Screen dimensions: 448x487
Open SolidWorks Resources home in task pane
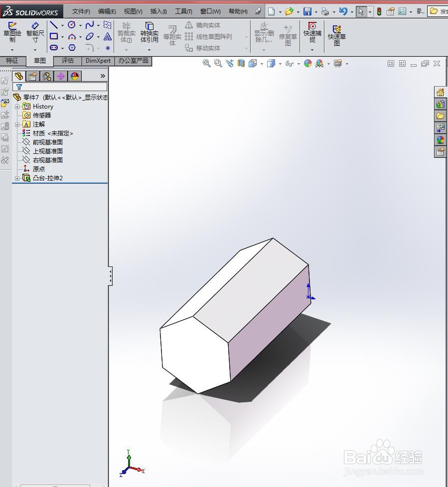[x=440, y=93]
